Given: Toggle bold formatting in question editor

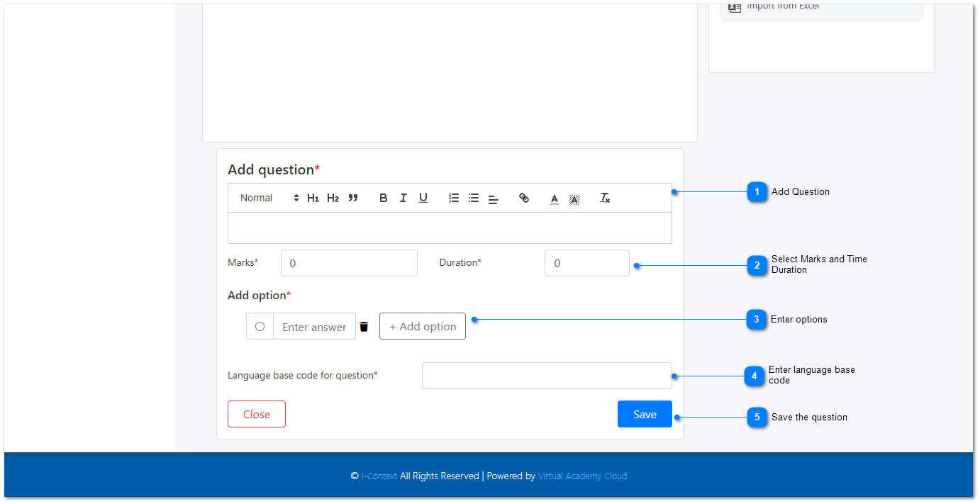Looking at the screenshot, I should [x=383, y=198].
